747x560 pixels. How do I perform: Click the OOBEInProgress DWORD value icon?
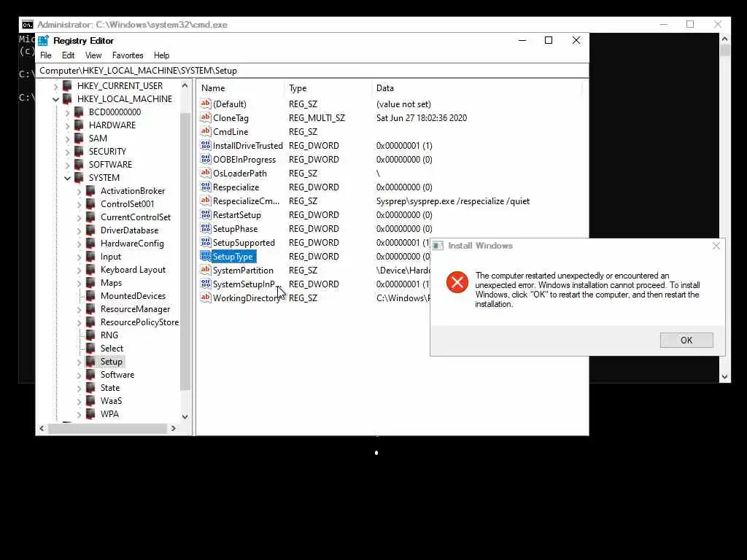205,159
